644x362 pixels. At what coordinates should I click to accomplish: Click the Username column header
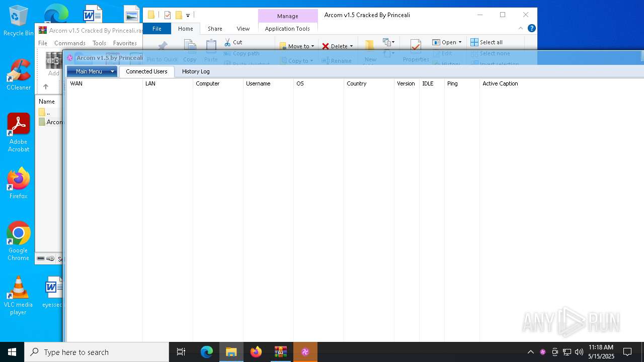click(x=268, y=83)
